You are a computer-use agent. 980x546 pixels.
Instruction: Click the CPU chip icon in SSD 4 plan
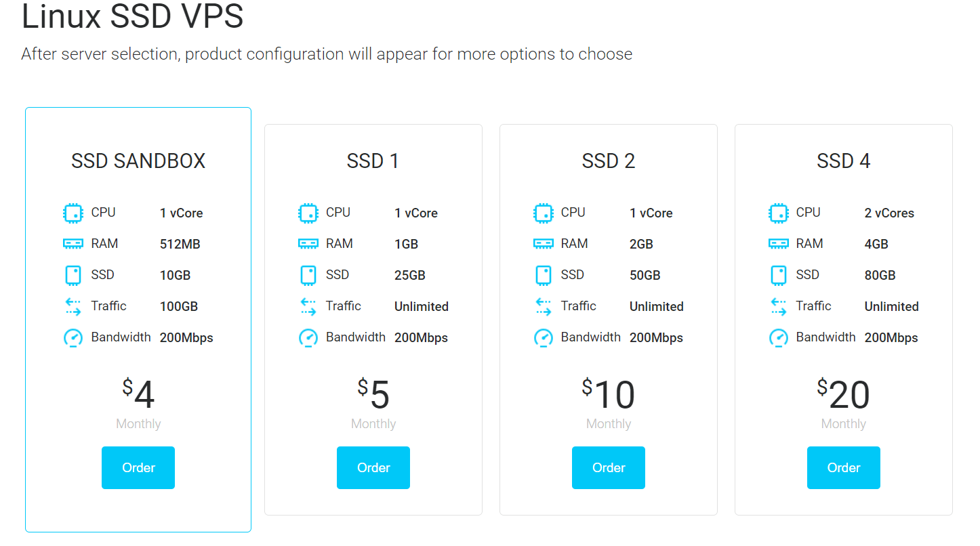click(x=778, y=213)
